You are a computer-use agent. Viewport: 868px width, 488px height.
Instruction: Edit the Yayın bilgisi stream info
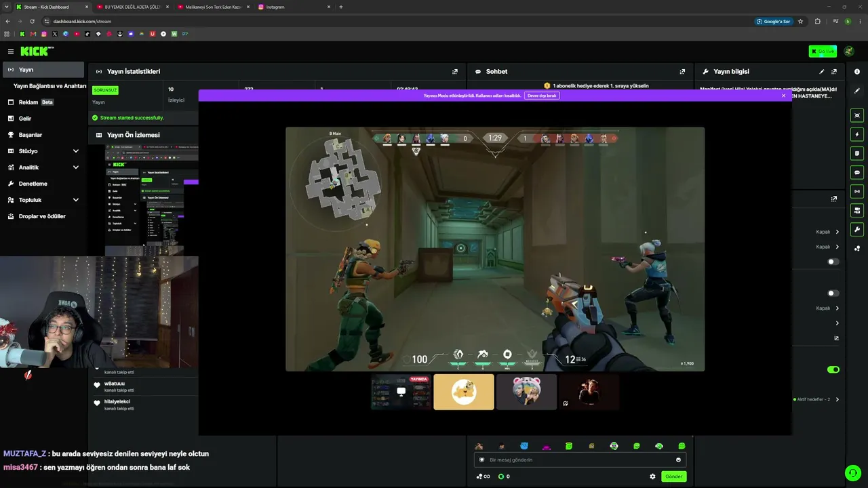tap(822, 71)
